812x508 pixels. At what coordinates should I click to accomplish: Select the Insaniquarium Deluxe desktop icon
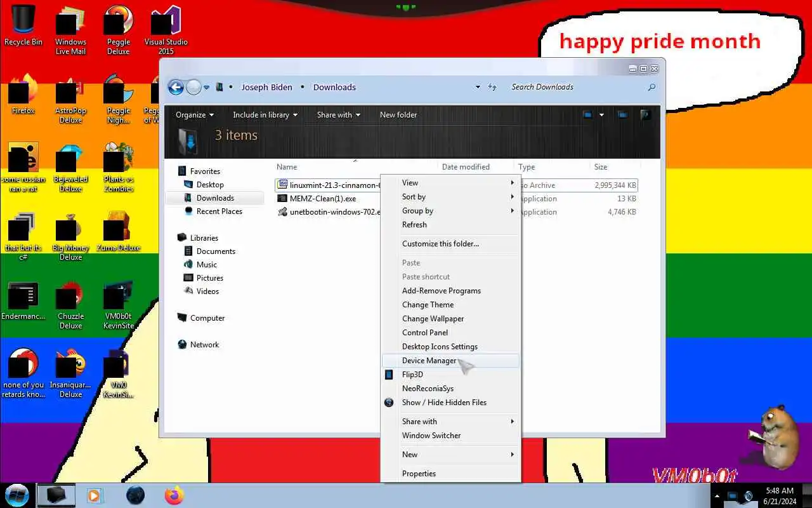(x=70, y=373)
